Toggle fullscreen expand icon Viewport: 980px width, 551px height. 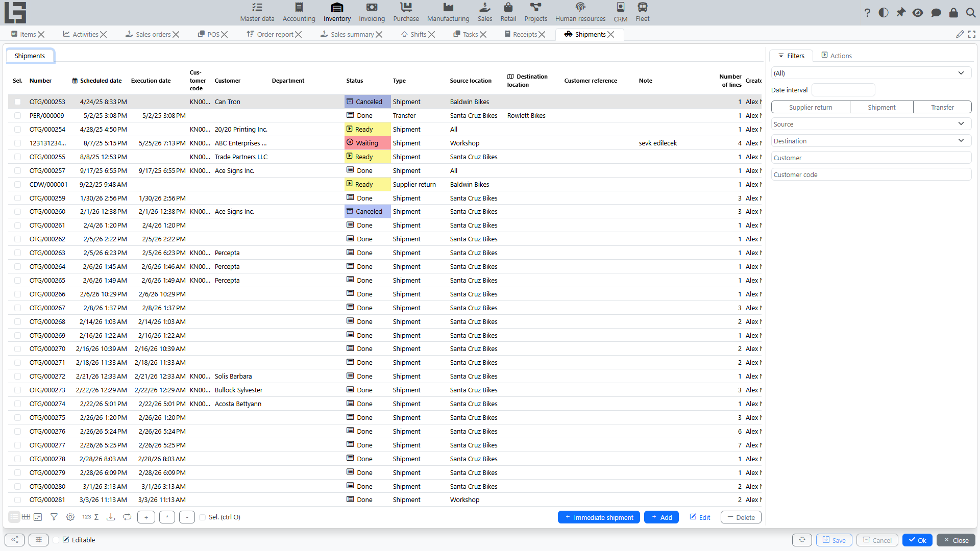[x=972, y=34]
